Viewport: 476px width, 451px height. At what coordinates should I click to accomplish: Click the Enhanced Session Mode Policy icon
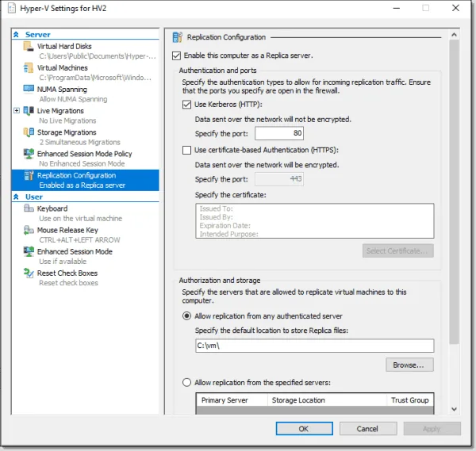pyautogui.click(x=29, y=154)
